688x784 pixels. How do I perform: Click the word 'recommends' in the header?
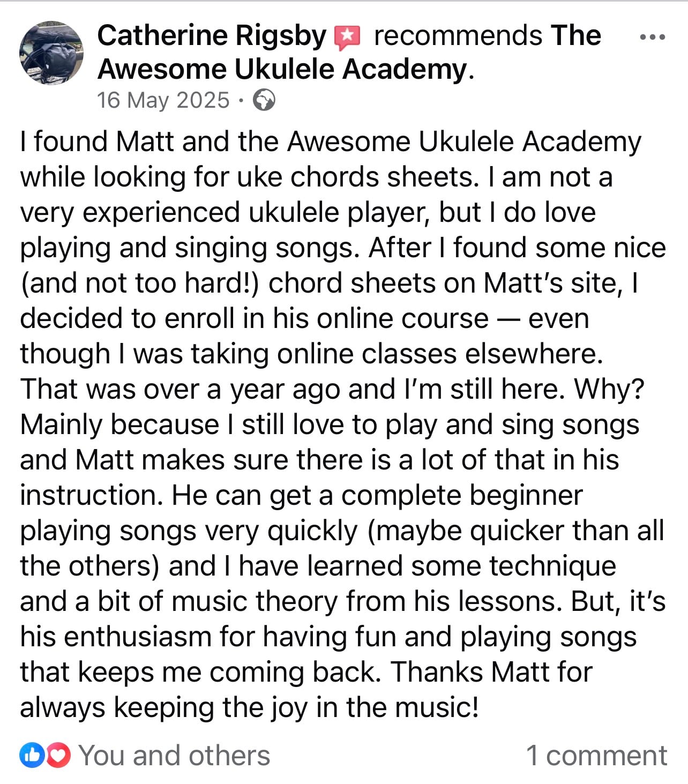(458, 36)
